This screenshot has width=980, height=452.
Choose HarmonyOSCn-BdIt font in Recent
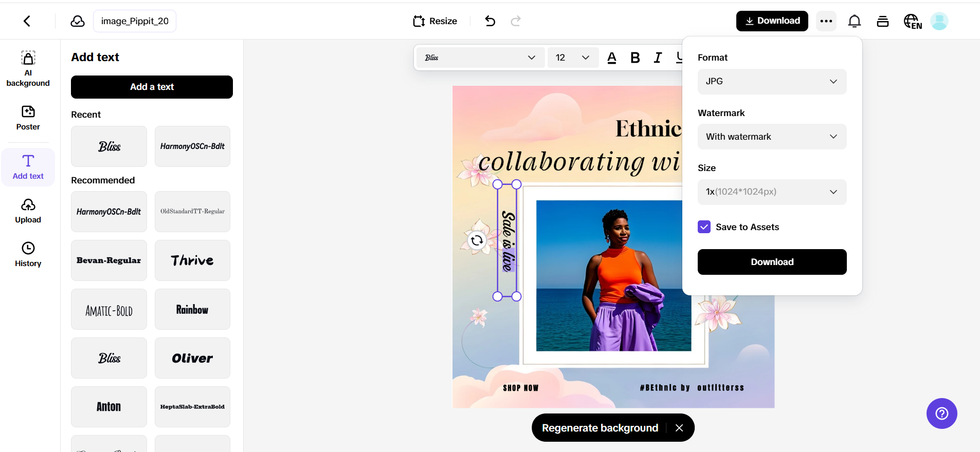click(x=192, y=146)
